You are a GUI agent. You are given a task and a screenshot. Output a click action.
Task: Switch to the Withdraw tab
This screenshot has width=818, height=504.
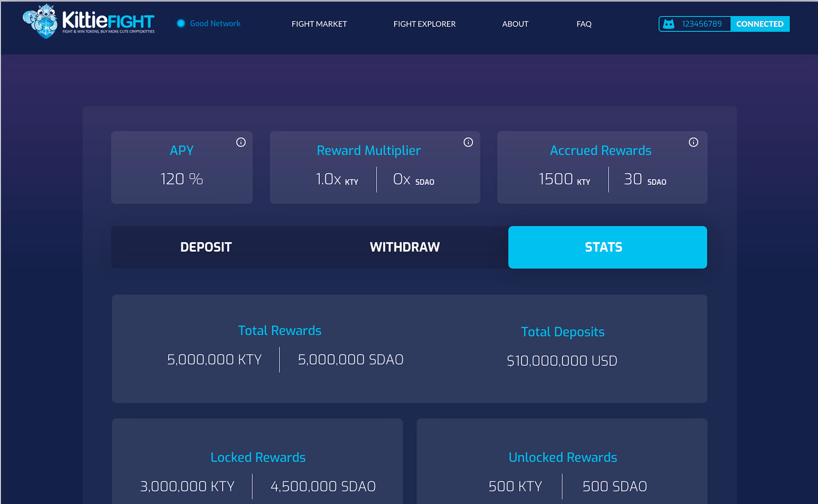click(405, 247)
